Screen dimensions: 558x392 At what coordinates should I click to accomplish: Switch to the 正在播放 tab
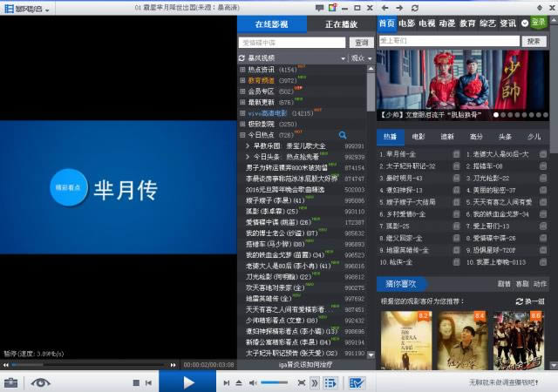pyautogui.click(x=341, y=24)
